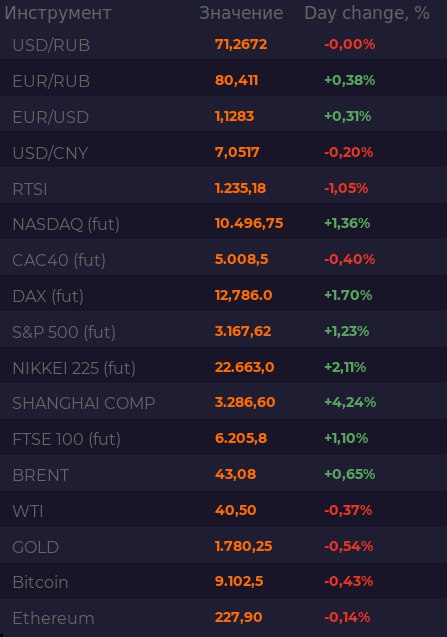The width and height of the screenshot is (447, 637).
Task: Open the DAX (fut) row
Action: tap(224, 296)
